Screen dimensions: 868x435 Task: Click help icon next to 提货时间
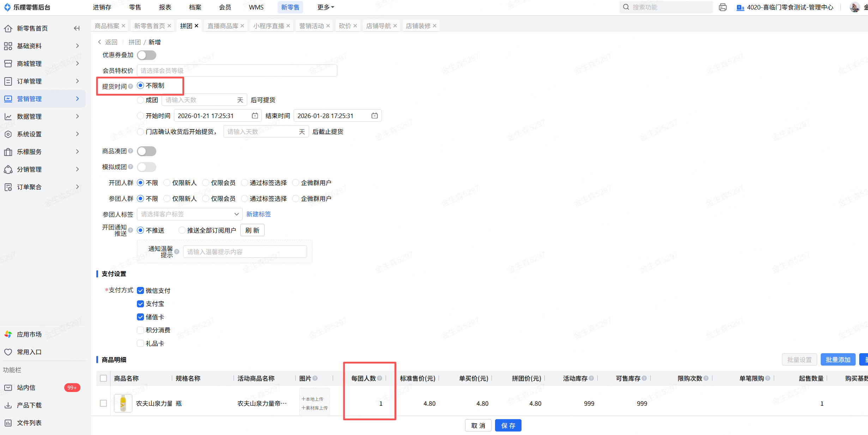131,86
